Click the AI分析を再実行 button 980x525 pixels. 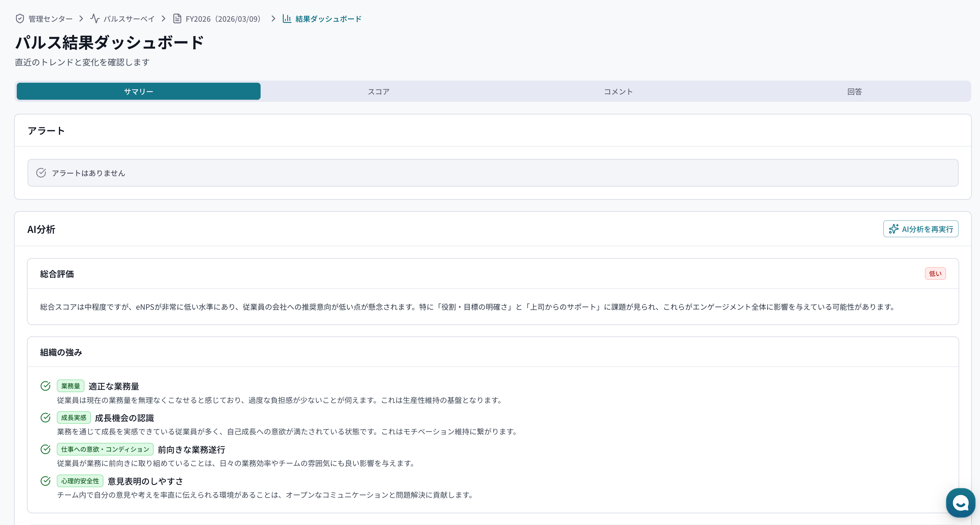click(921, 229)
